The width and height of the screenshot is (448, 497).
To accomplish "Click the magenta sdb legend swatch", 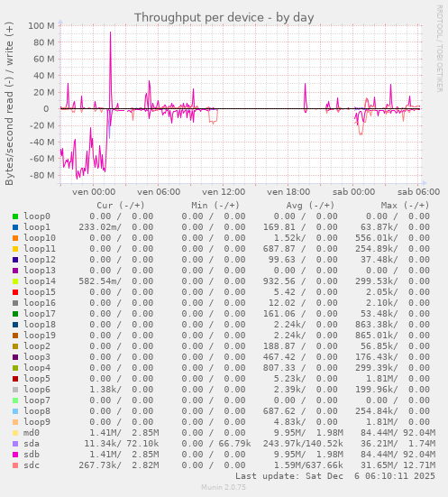I will [15, 455].
